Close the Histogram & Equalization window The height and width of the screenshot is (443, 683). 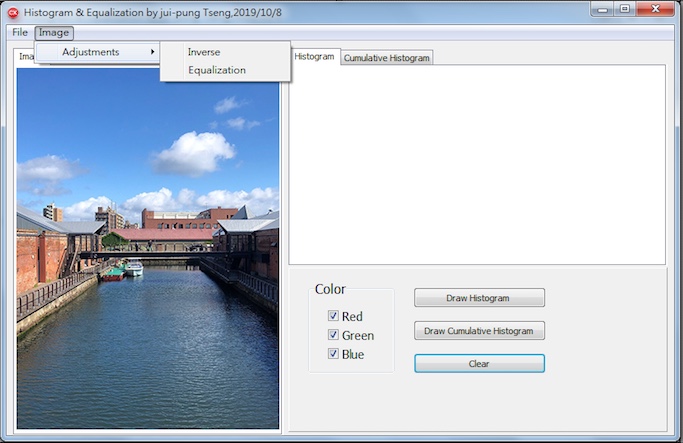655,9
